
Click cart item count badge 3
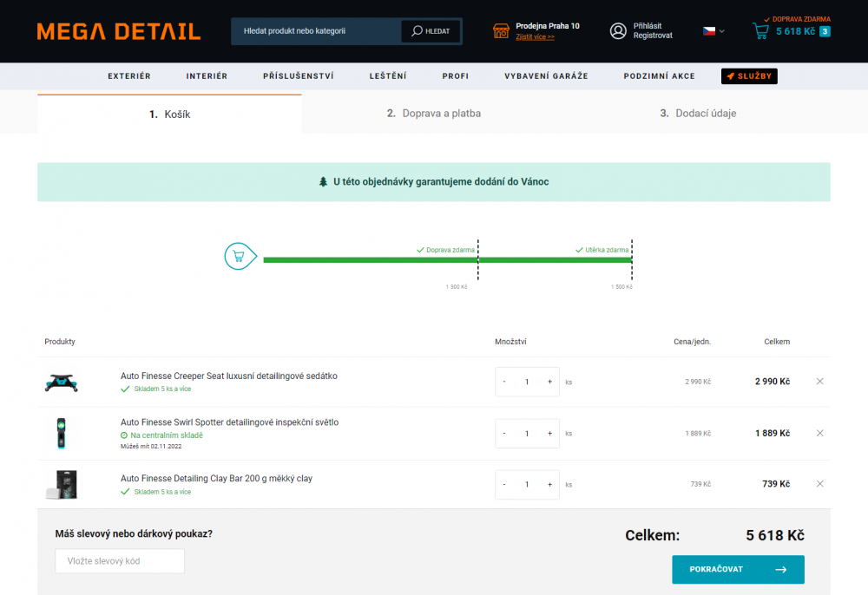tap(825, 31)
